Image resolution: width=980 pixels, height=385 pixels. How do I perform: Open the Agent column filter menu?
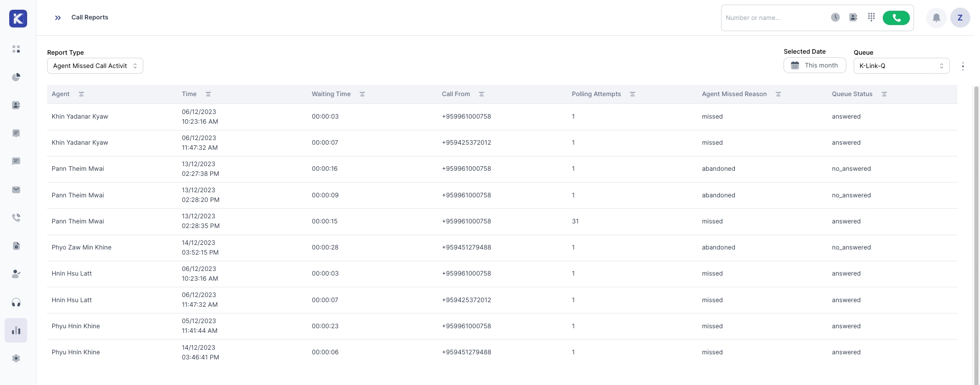pos(81,94)
